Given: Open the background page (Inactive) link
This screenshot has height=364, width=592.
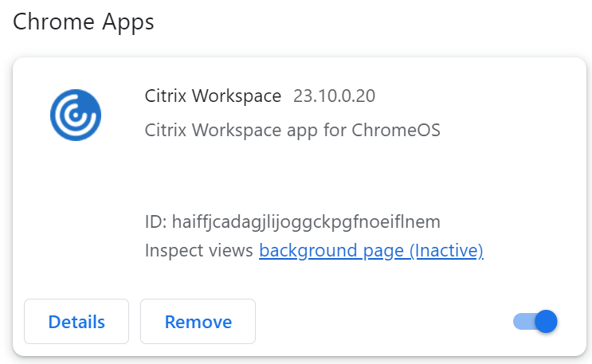Looking at the screenshot, I should (371, 251).
